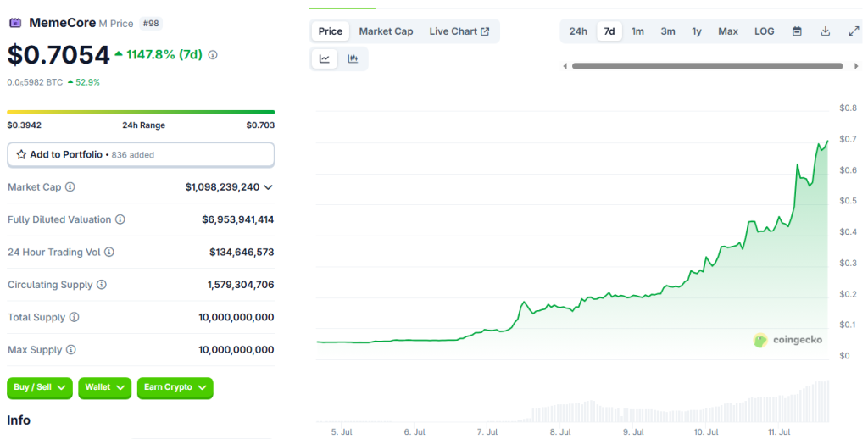Set chart range to 7d
The width and height of the screenshot is (868, 439).
tap(609, 31)
